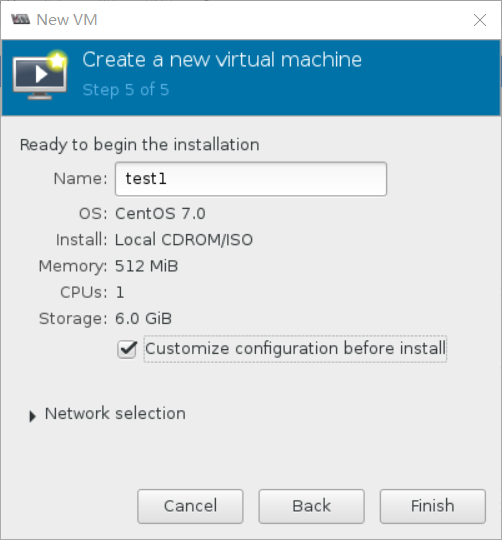Click the '6.0 GiB' storage value
This screenshot has width=502, height=540.
click(x=143, y=318)
